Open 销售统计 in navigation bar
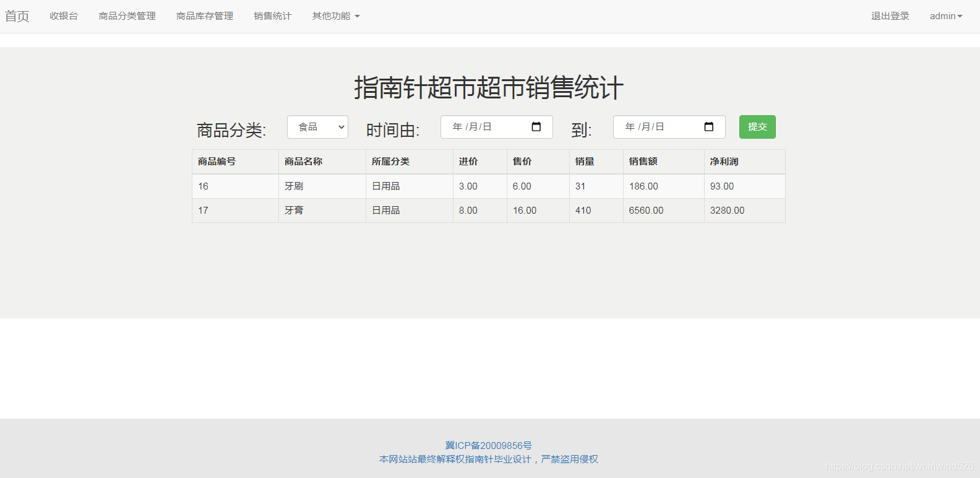980x478 pixels. (x=273, y=16)
